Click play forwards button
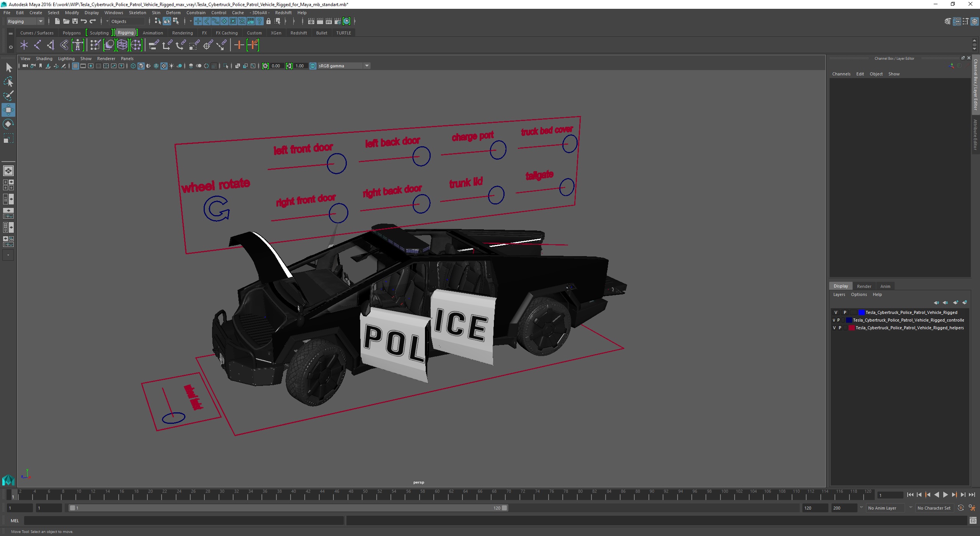Viewport: 980px width, 536px height. click(x=946, y=495)
